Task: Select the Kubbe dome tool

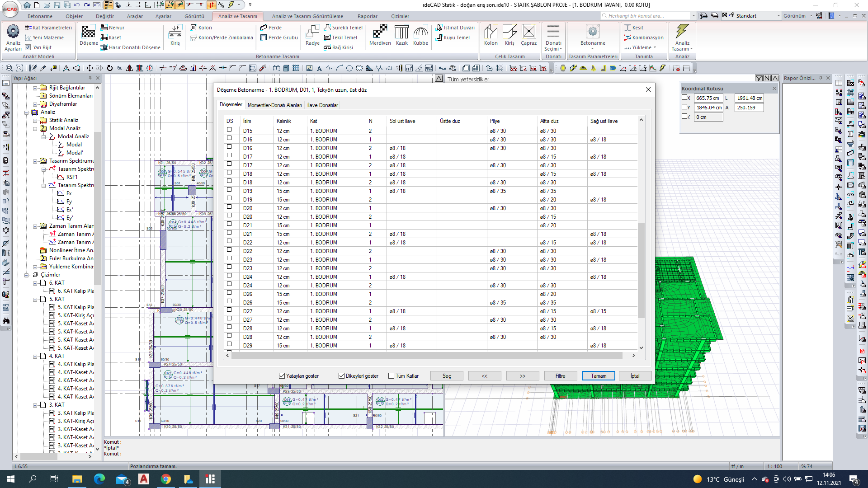Action: click(420, 35)
